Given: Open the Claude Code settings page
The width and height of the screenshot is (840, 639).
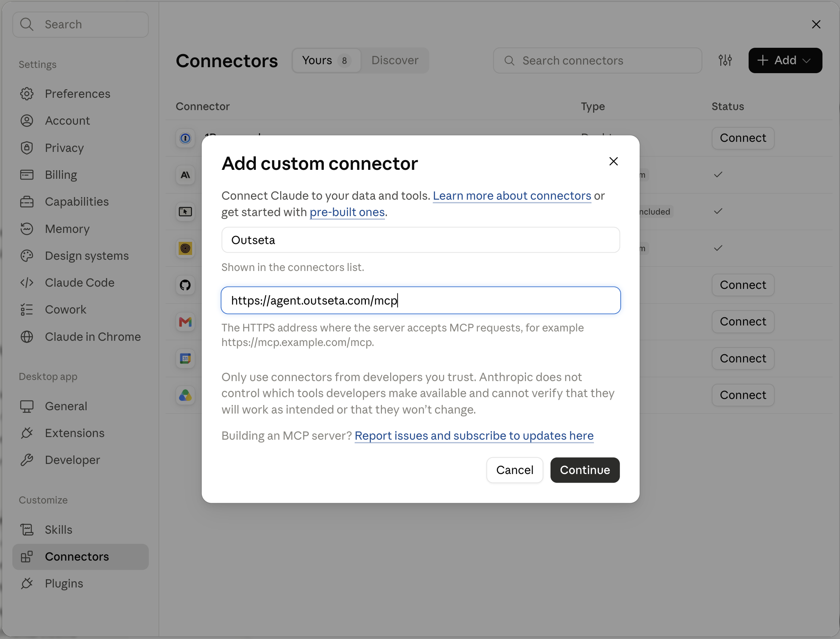Looking at the screenshot, I should point(81,283).
